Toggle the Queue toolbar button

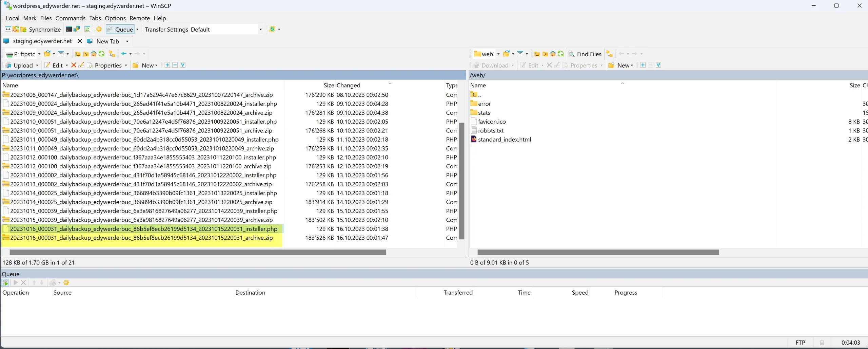tap(119, 29)
